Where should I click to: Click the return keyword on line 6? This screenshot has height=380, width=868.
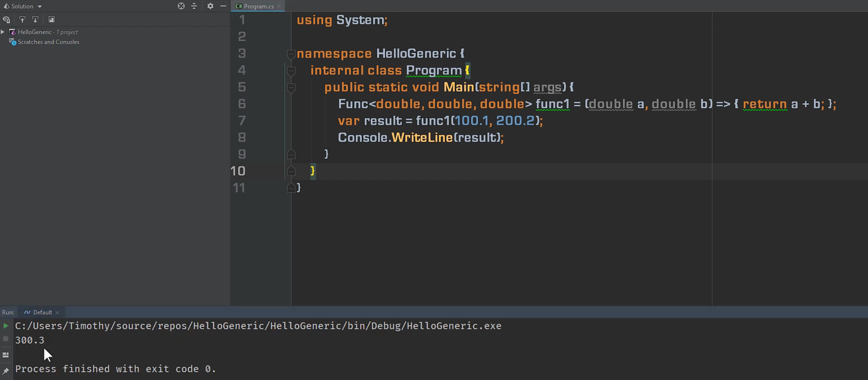[765, 104]
